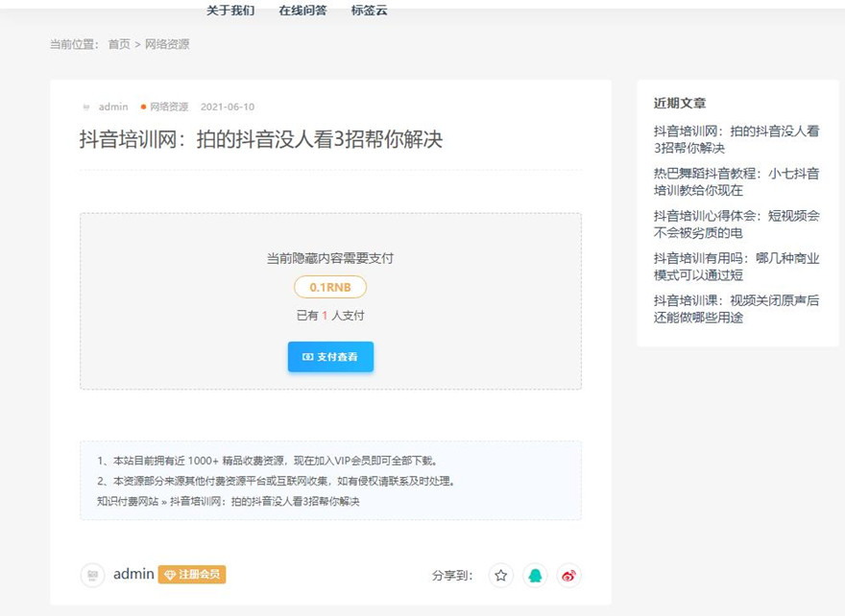The height and width of the screenshot is (616, 845).
Task: Click the 首页 breadcrumb link
Action: (119, 44)
